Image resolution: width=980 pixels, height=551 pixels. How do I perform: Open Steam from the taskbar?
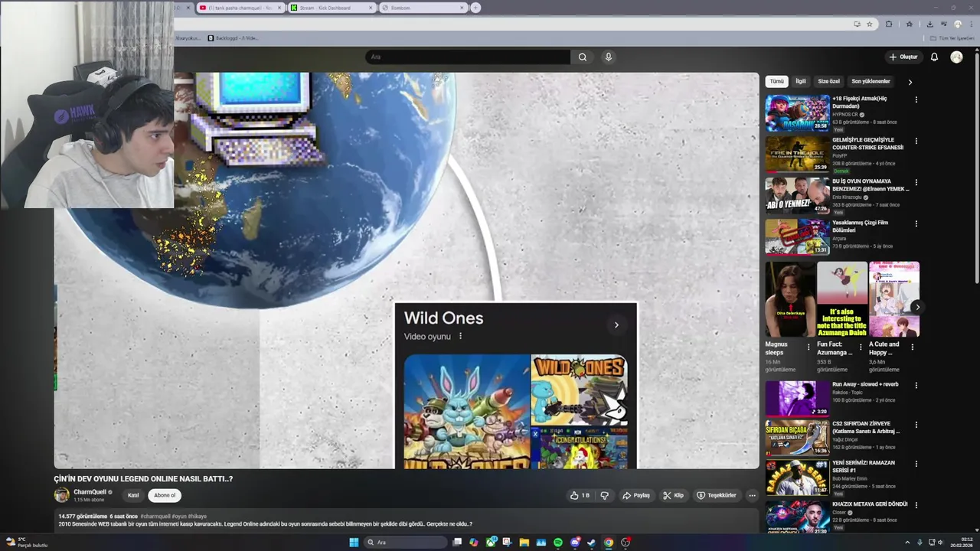pos(592,543)
